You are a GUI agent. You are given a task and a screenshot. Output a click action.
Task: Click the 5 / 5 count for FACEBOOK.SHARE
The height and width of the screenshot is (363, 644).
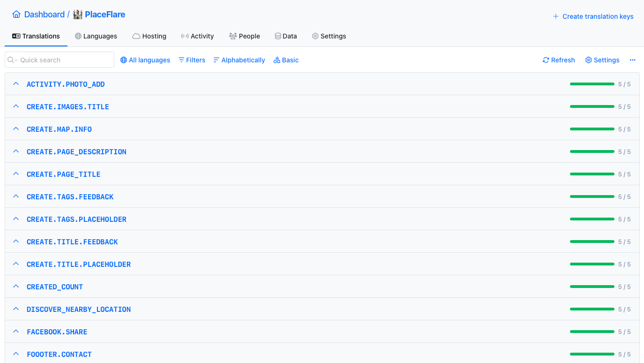tap(624, 332)
